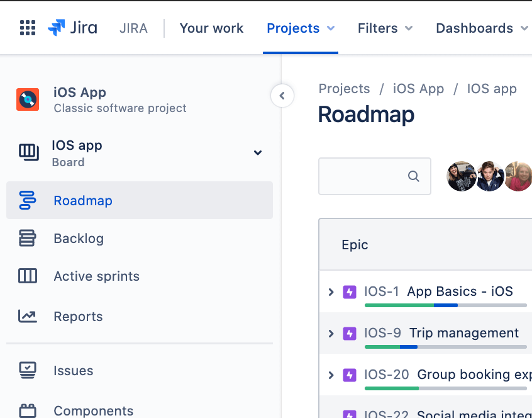Viewport: 532px width, 418px height.
Task: Expand the IOS-20 Group booking epic
Action: (331, 375)
